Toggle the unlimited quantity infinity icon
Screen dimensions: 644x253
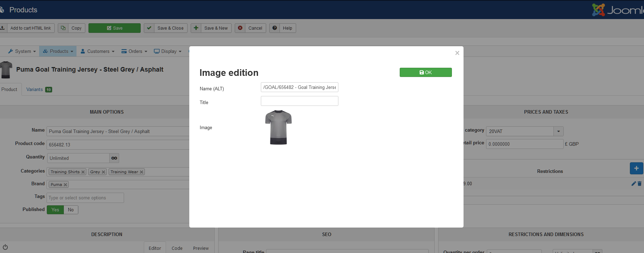(114, 158)
